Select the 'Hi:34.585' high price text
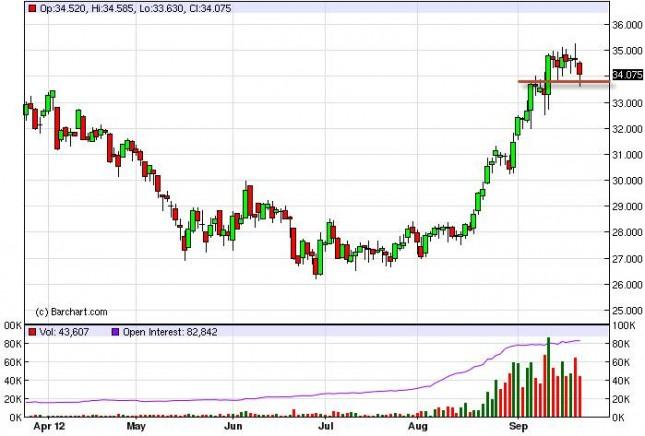 113,8
